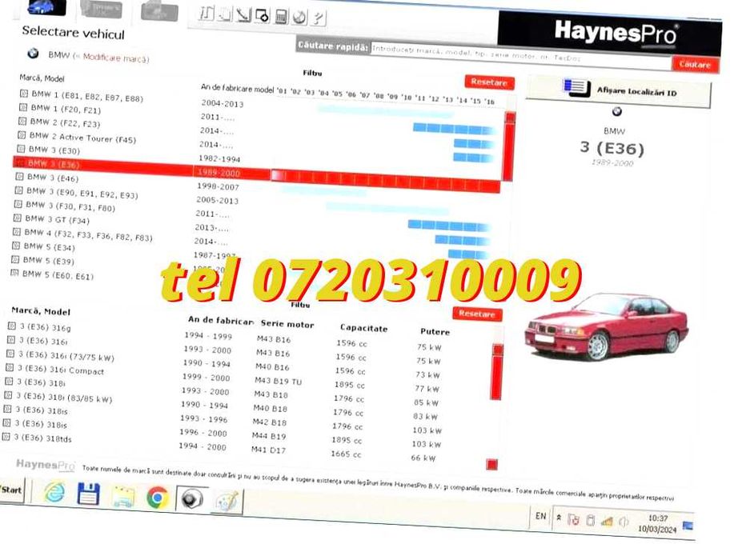Image resolution: width=738 pixels, height=560 pixels.
Task: Select BMW 5 (E60, E61) in model list
Action: coord(58,275)
